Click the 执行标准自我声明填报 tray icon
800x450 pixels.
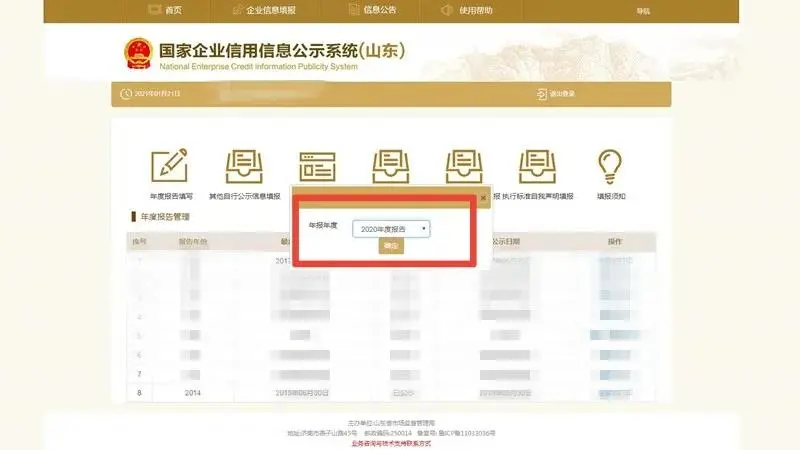[x=537, y=166]
